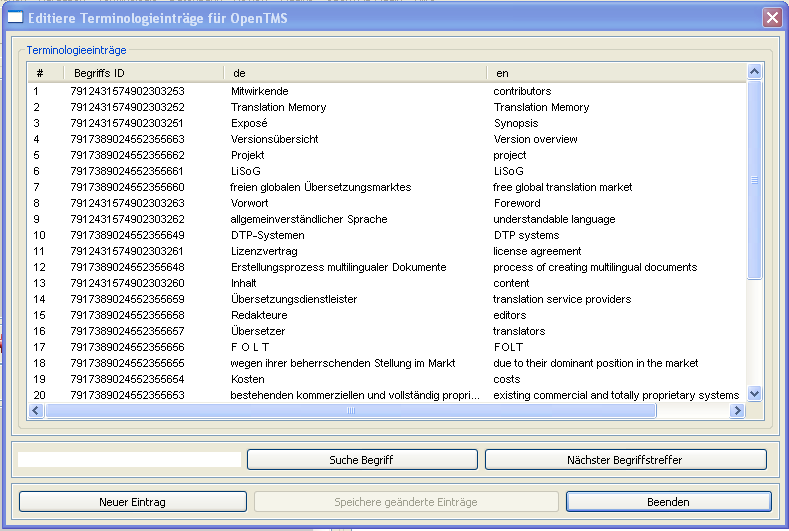The width and height of the screenshot is (789, 531).
Task: Click the English term 'Foreword'
Action: [516, 203]
